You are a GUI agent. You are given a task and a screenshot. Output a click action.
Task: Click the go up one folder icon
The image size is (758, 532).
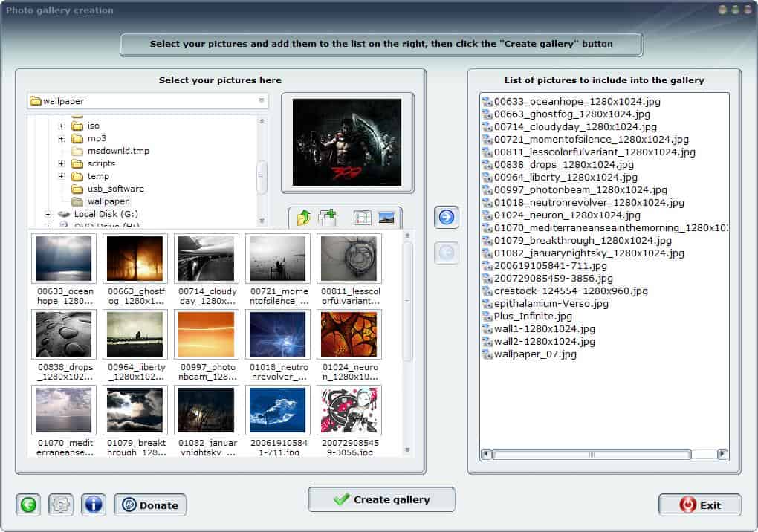[303, 218]
